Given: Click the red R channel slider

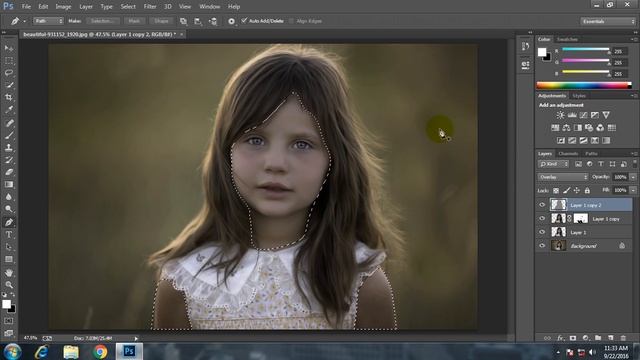Looking at the screenshot, I should tap(586, 50).
